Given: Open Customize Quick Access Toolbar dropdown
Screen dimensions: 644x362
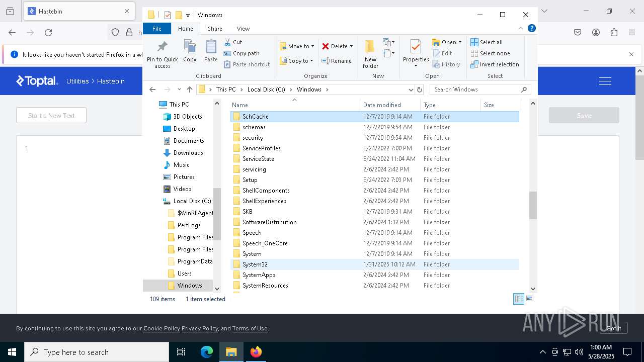Looking at the screenshot, I should point(188,15).
